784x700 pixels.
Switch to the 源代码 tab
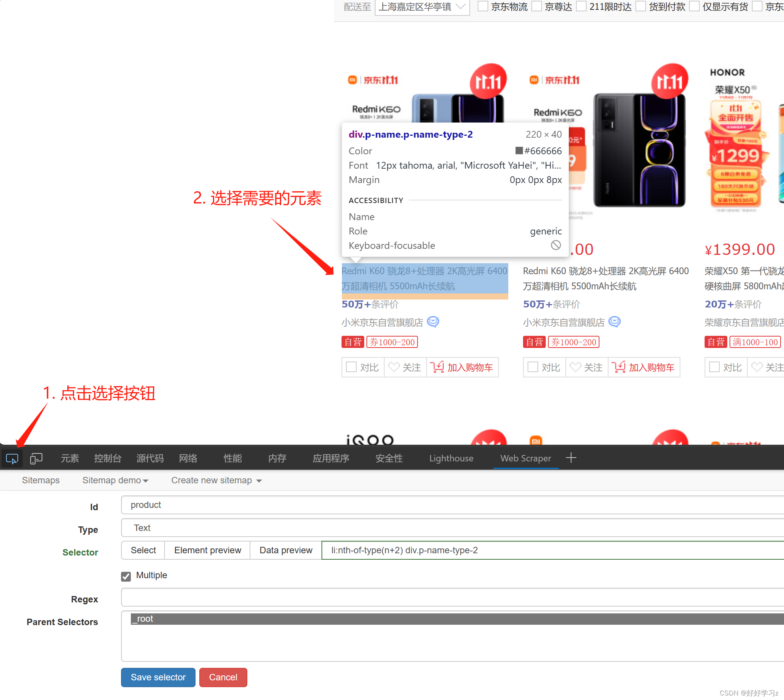pyautogui.click(x=150, y=458)
